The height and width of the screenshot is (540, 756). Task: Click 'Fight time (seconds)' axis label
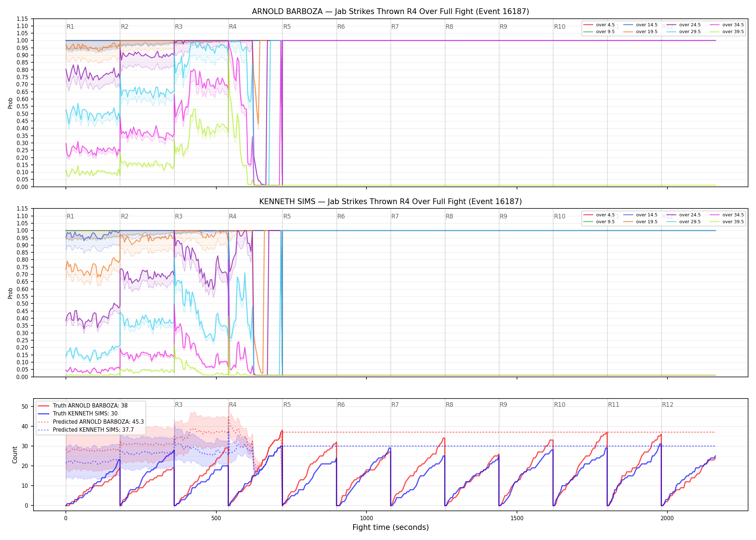(x=391, y=527)
